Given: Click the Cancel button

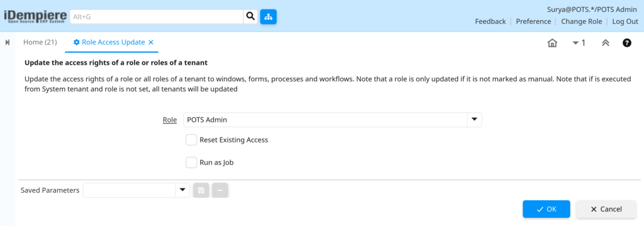Looking at the screenshot, I should tap(606, 209).
